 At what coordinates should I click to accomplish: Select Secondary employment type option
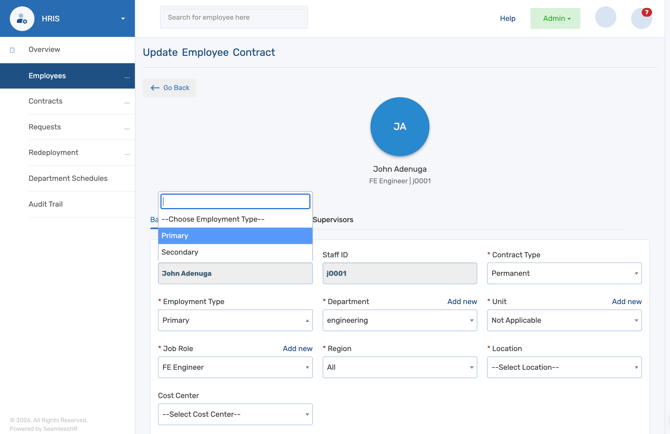(235, 252)
